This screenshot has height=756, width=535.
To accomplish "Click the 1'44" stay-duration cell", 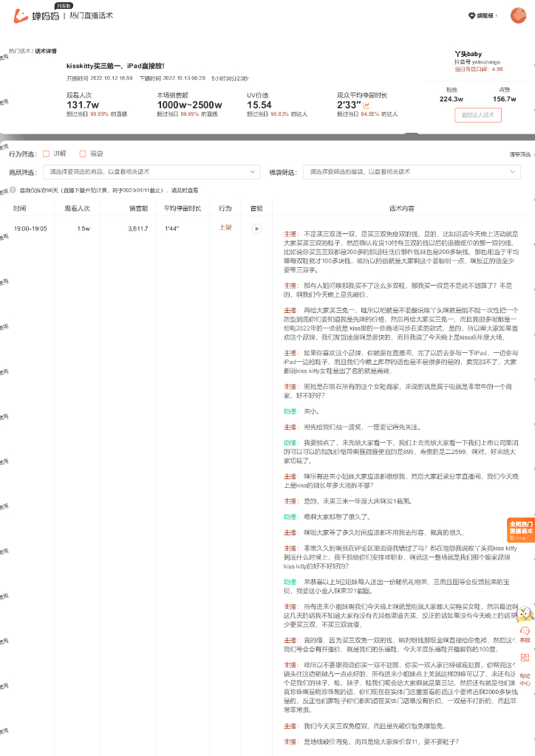I will coord(171,229).
